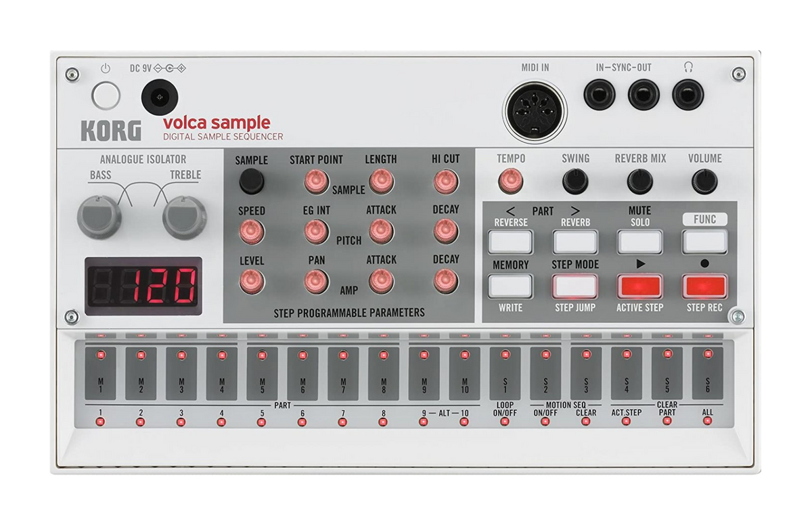This screenshot has height=526, width=812.
Task: Click the LENGTH knob
Action: [x=381, y=181]
